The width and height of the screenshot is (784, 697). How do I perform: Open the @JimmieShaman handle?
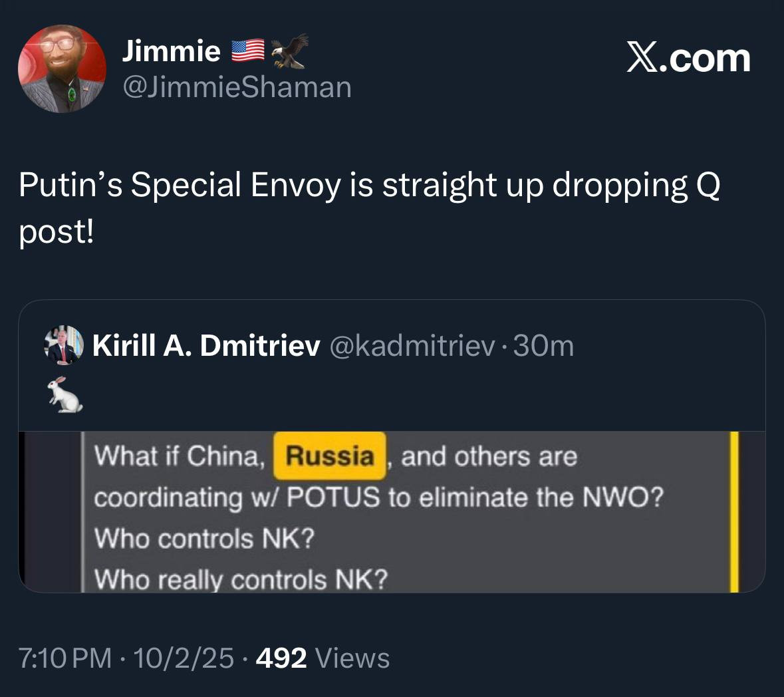(236, 87)
